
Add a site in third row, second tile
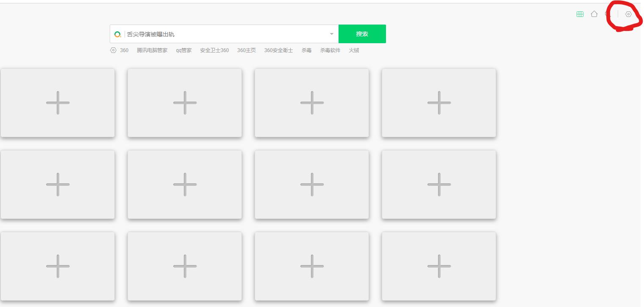click(x=185, y=266)
